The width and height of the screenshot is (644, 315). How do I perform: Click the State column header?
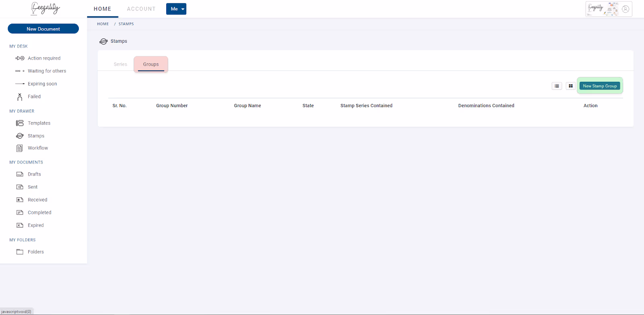pos(308,106)
